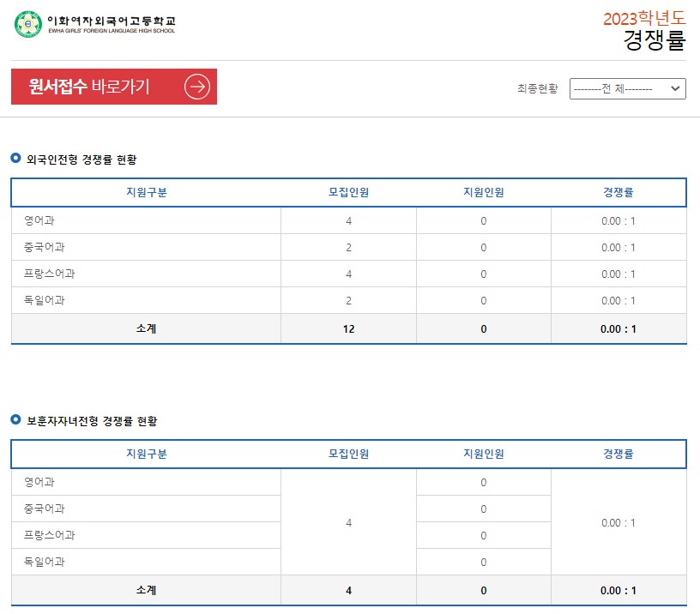This screenshot has height=614, width=700.
Task: Click the 프랑스어과 row in the 외국인전형 table
Action: (348, 274)
